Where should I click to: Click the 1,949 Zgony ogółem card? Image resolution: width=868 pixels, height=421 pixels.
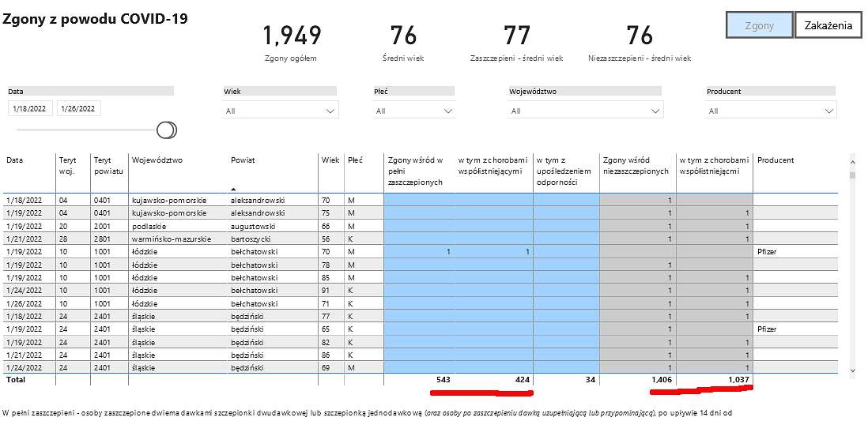pyautogui.click(x=291, y=42)
